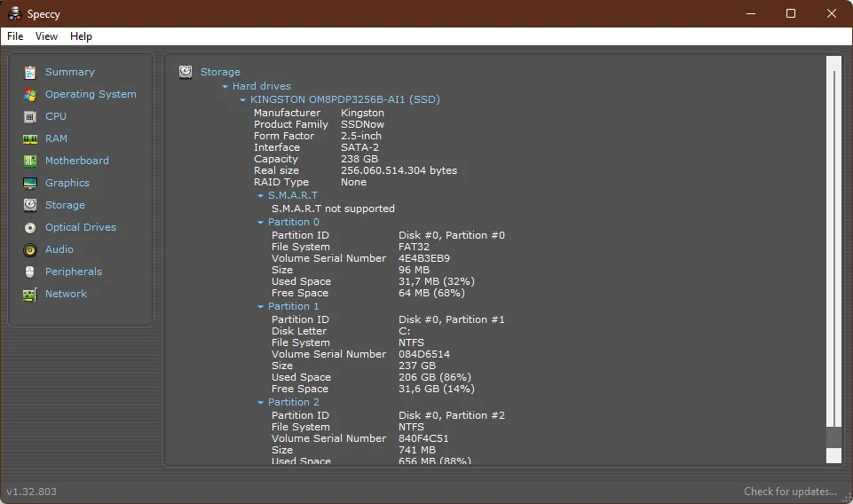Click the Check for updates link
853x504 pixels.
click(x=790, y=492)
